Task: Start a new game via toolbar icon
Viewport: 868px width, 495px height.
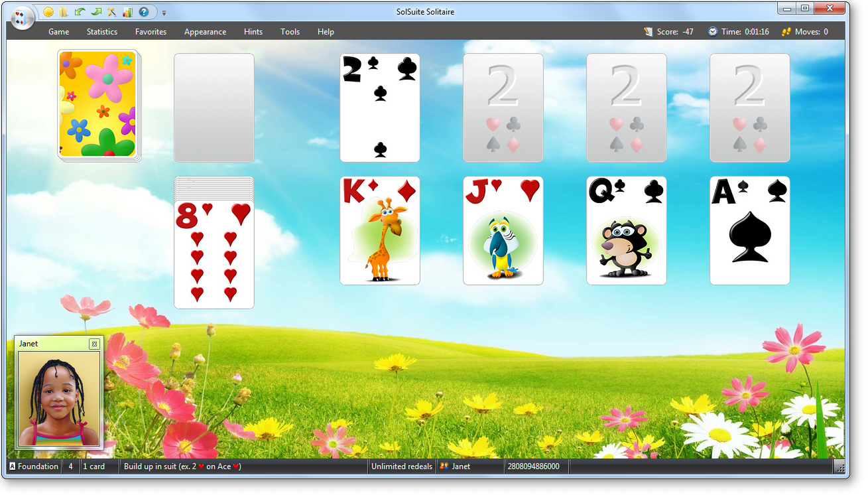Action: [x=48, y=12]
